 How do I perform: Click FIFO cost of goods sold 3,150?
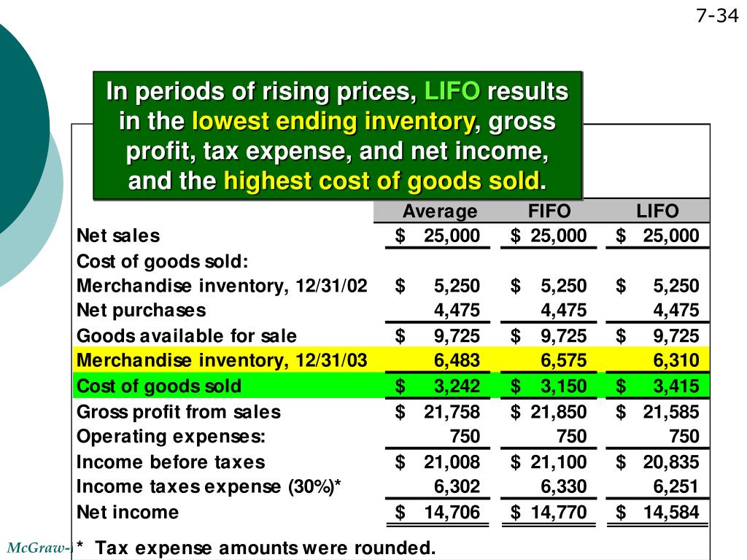point(564,386)
